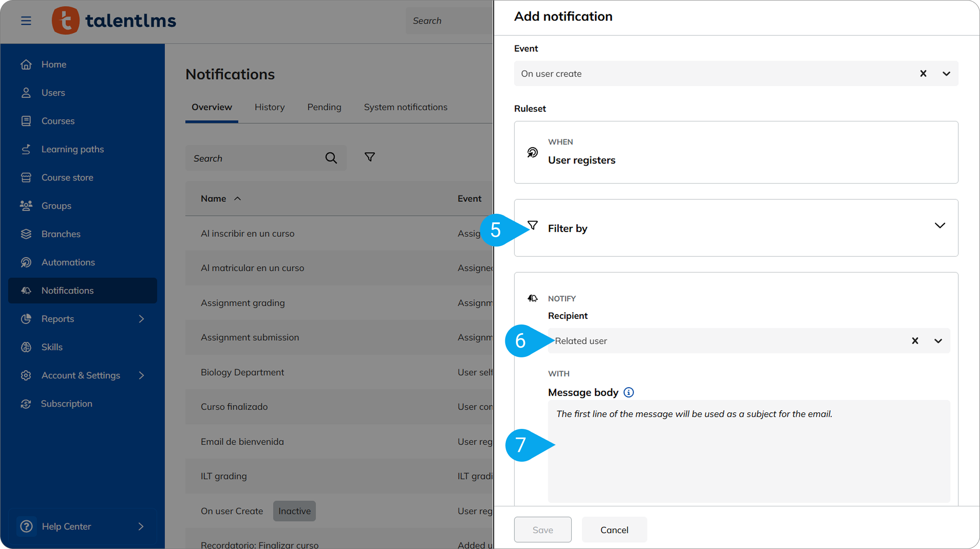Open the filter funnel icon beside search

[x=370, y=157]
